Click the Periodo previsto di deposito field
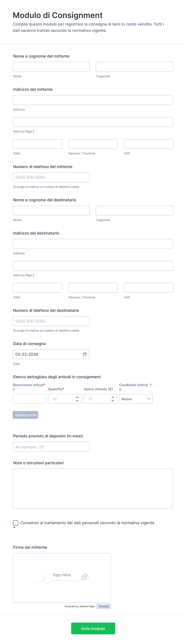Image resolution: width=184 pixels, height=644 pixels. point(51,447)
